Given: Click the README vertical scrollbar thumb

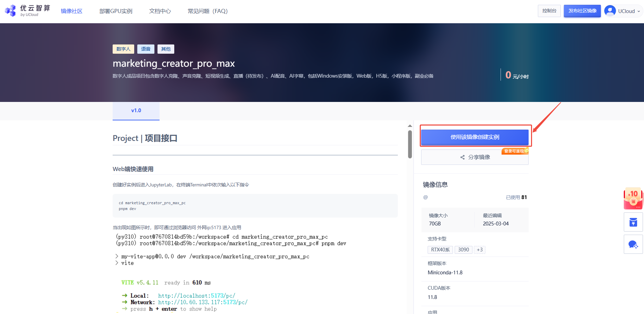Looking at the screenshot, I should point(410,144).
